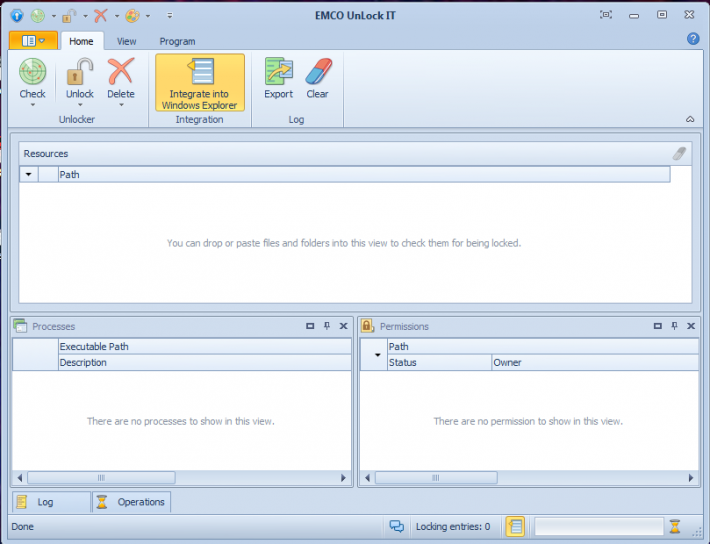Toggle auto-hide pin for Processes panel
The image size is (710, 544).
tap(327, 326)
